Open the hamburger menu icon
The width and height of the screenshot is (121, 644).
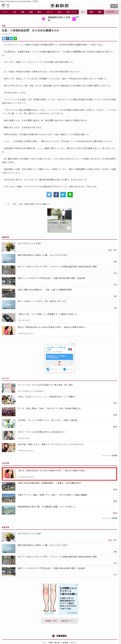click(x=3, y=5)
